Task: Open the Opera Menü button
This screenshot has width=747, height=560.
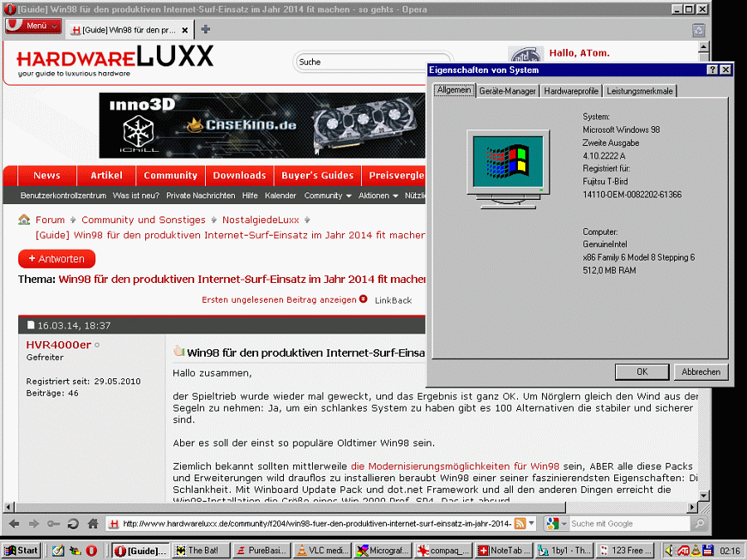Action: [33, 26]
